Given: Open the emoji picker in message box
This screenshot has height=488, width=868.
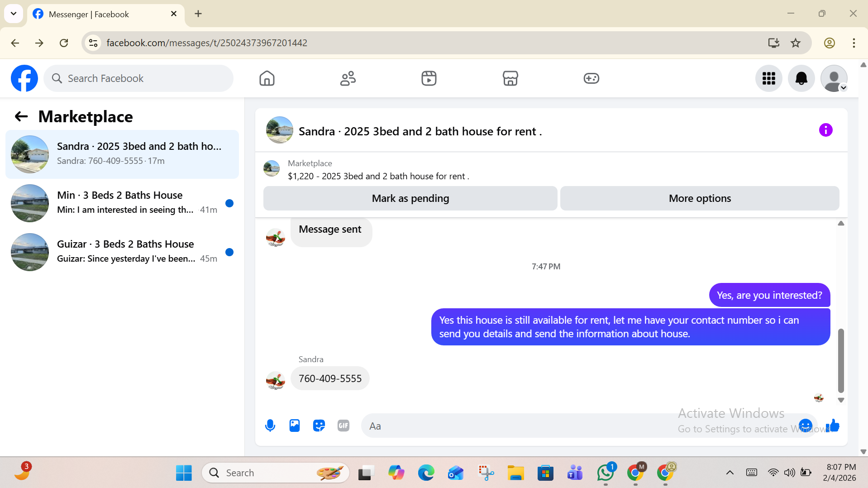Looking at the screenshot, I should click(x=806, y=426).
